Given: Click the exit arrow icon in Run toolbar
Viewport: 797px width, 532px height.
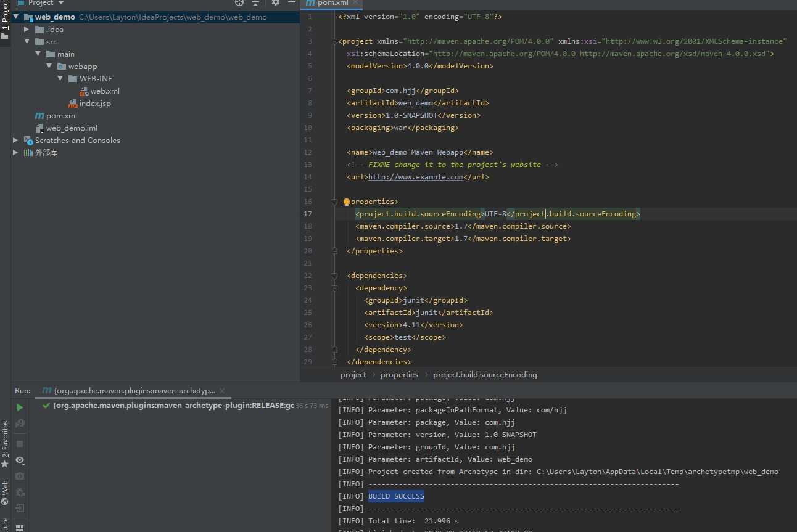Looking at the screenshot, I should coord(20,509).
